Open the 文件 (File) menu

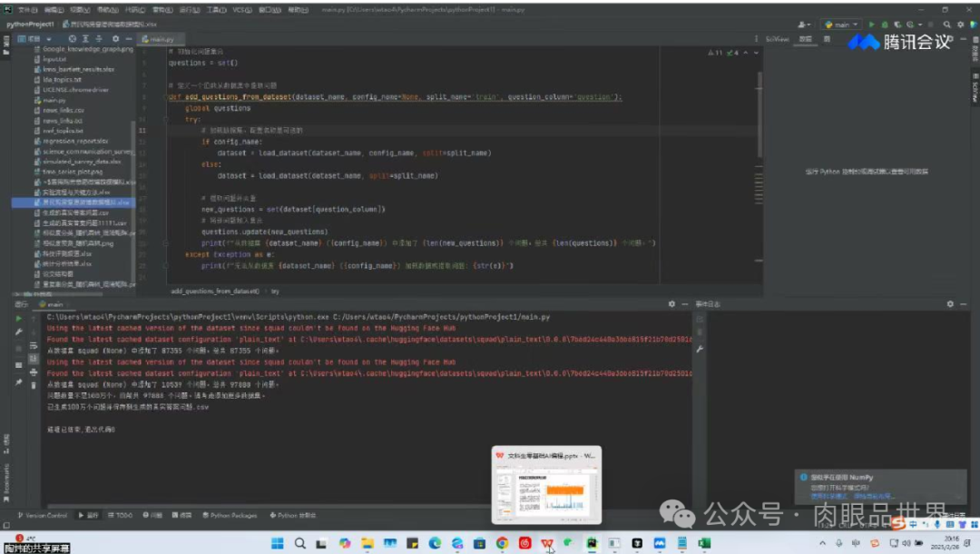point(27,10)
